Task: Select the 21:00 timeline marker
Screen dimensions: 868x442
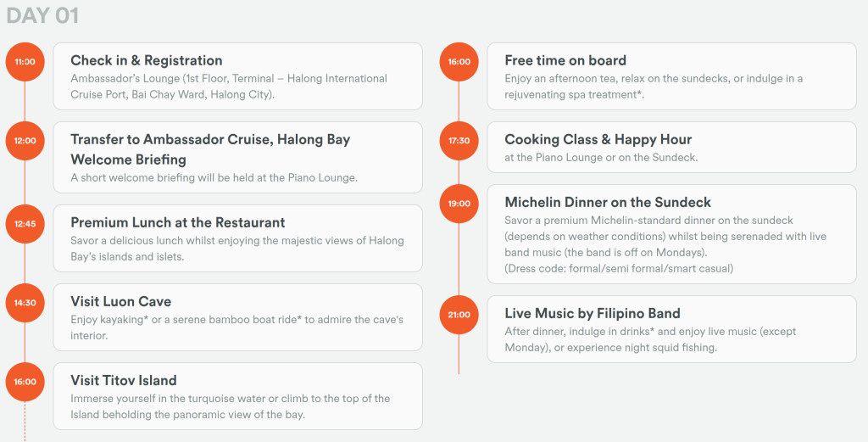Action: (x=459, y=315)
